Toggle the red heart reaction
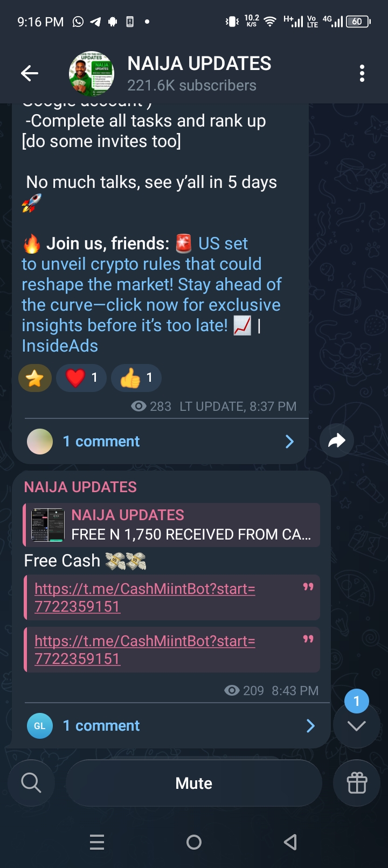Viewport: 388px width, 868px height. 81,378
